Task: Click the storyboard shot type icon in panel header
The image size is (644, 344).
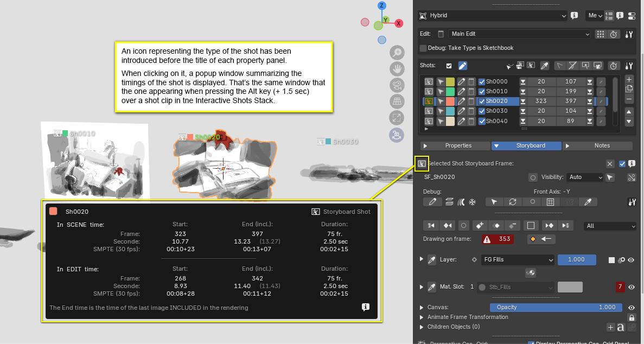Action: coord(422,163)
